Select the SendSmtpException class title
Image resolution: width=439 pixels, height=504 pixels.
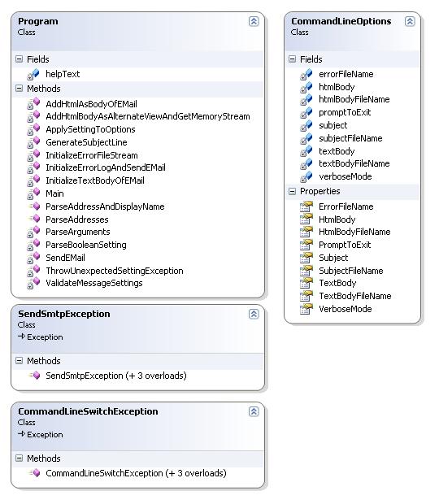(x=64, y=314)
